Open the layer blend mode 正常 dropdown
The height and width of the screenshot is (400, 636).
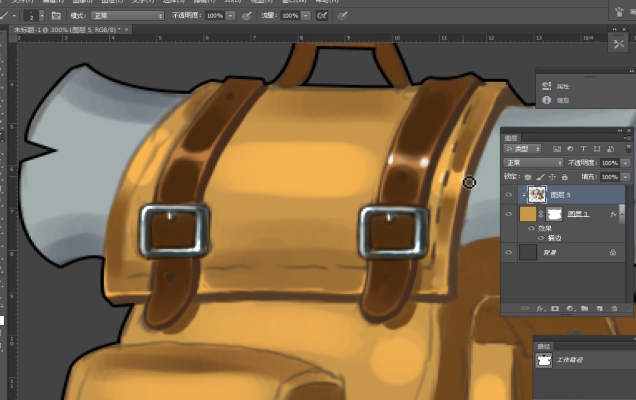(x=533, y=163)
